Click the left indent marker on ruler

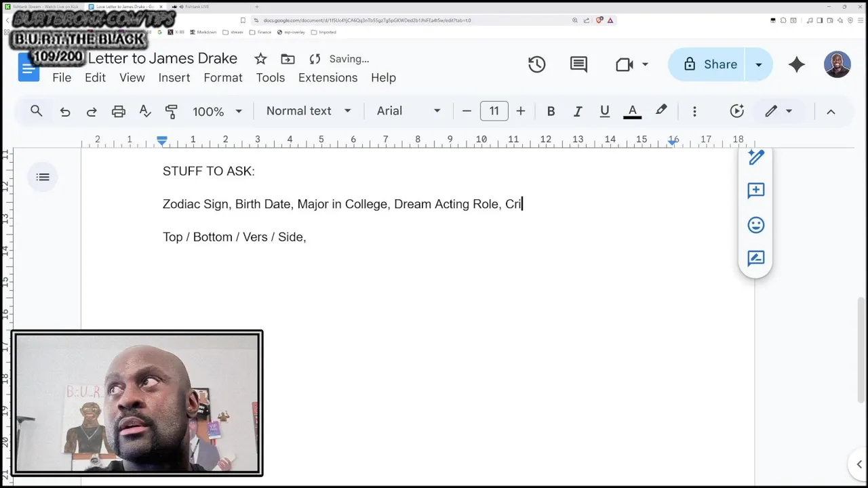click(161, 141)
